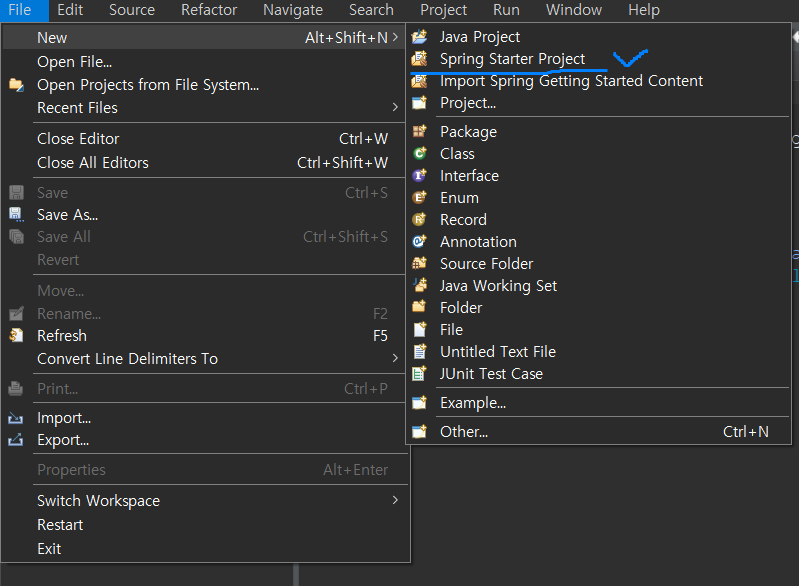The image size is (799, 586).
Task: Click the Import icon in File menu
Action: click(x=16, y=418)
